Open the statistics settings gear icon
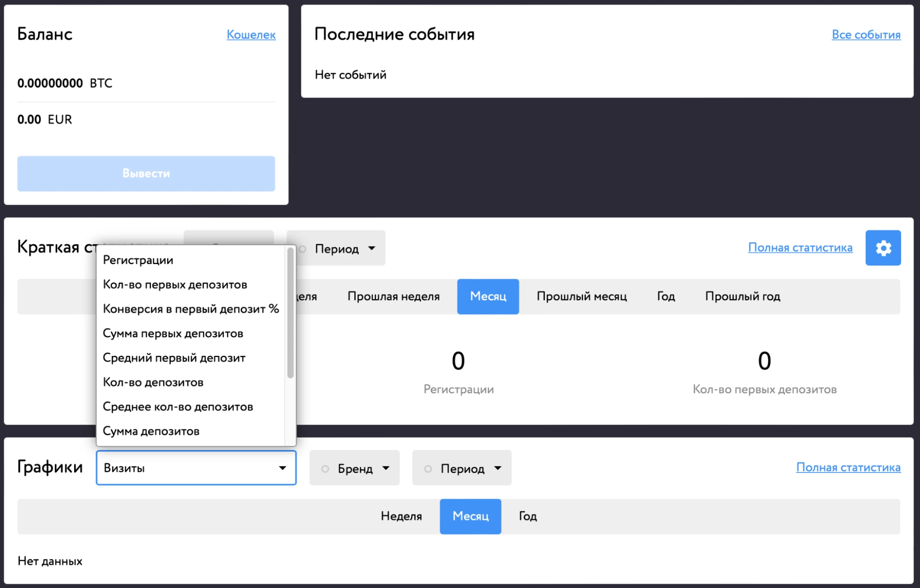Screen dimensions: 920x588 (883, 248)
